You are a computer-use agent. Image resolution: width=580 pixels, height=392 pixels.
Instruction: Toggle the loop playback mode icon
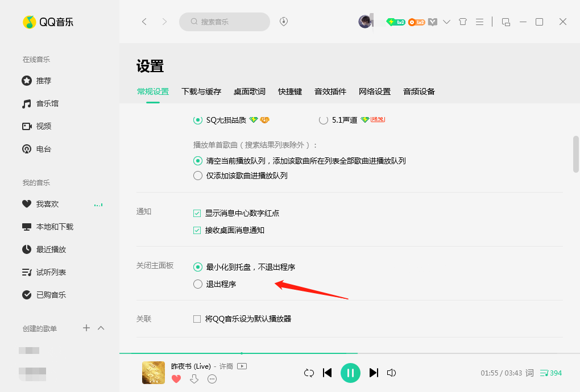coord(309,373)
